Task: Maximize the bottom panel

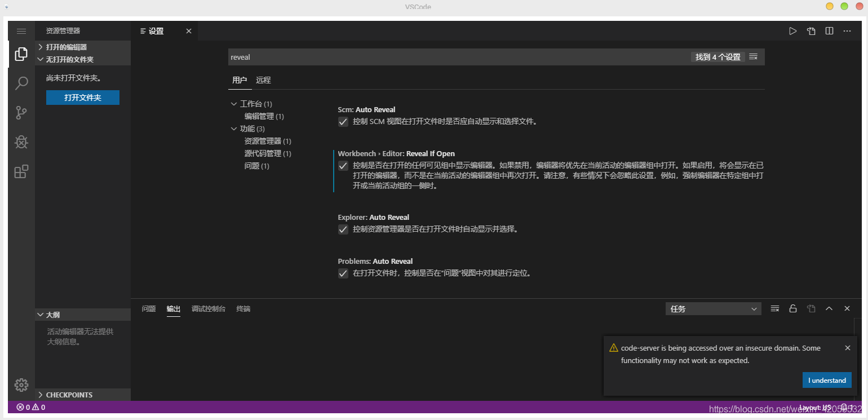Action: pyautogui.click(x=829, y=308)
